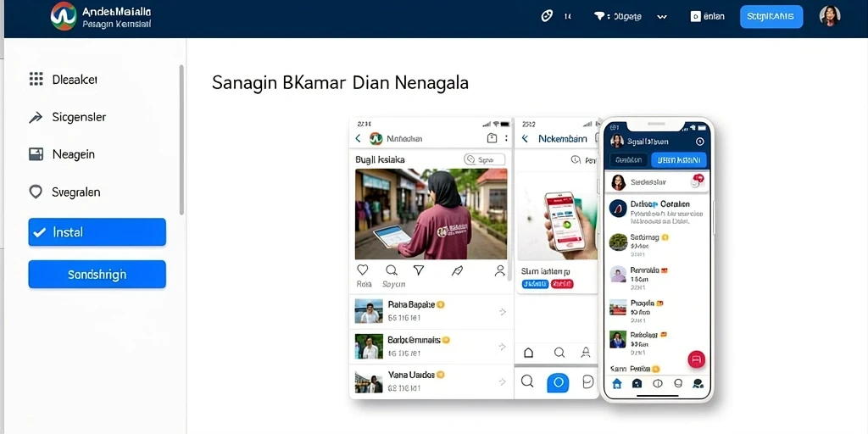Click the home icon in middle phone screen
Image resolution: width=868 pixels, height=434 pixels.
coord(529,353)
